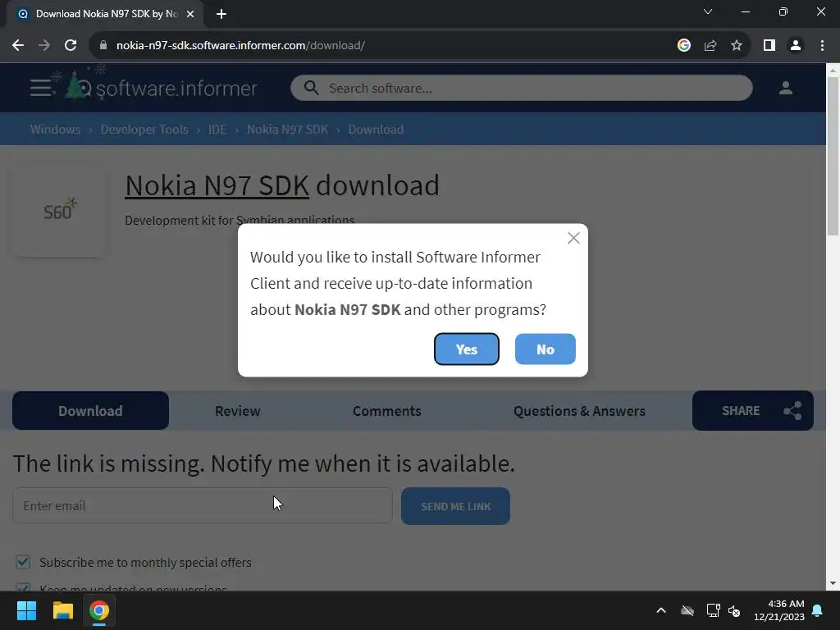This screenshot has width=840, height=630.
Task: Open the hamburger menu icon
Action: coord(41,88)
